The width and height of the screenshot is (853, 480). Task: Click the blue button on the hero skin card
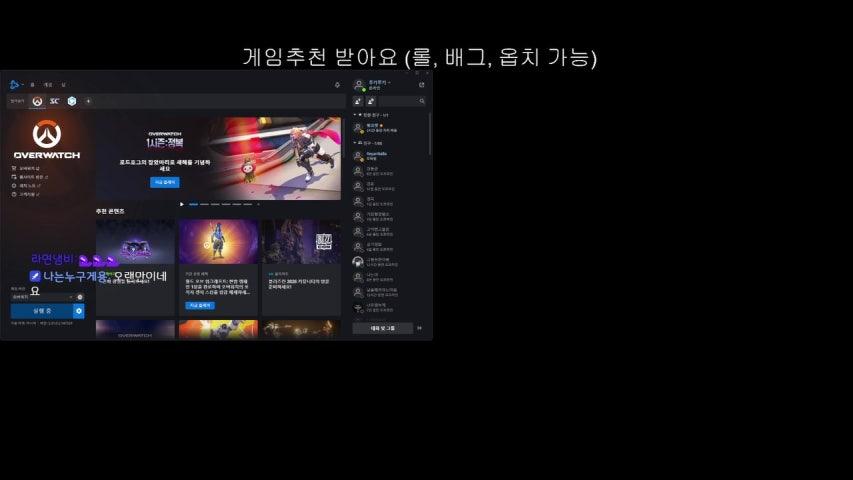(200, 306)
